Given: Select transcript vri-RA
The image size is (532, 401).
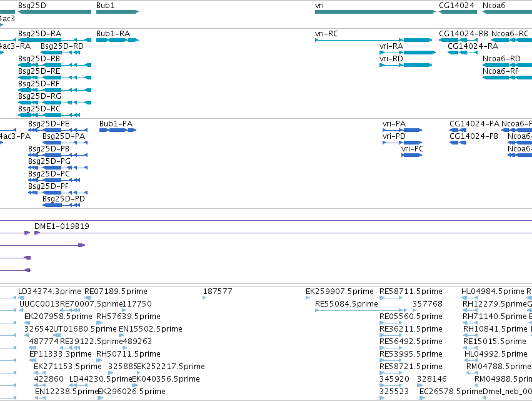Looking at the screenshot, I should coord(408,53).
